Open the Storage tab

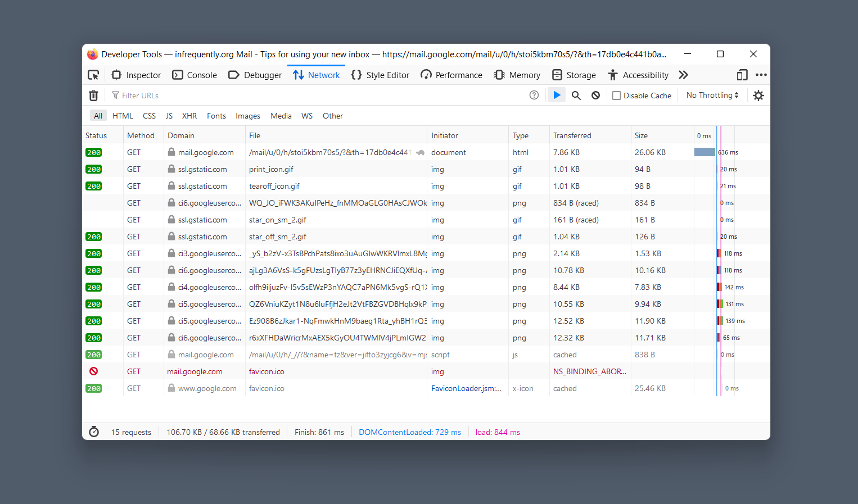point(574,75)
